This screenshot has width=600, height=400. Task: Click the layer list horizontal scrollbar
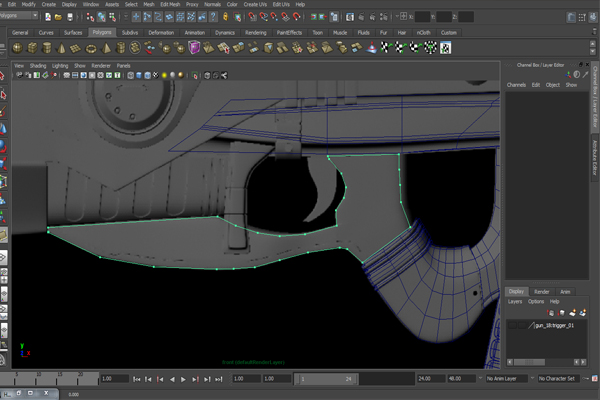tap(529, 362)
